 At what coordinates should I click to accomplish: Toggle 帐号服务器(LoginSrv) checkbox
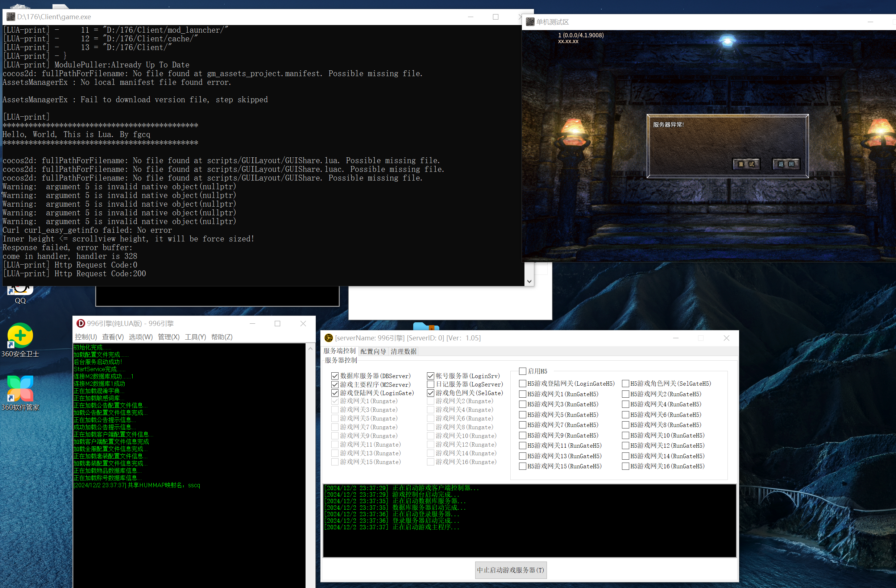(430, 376)
